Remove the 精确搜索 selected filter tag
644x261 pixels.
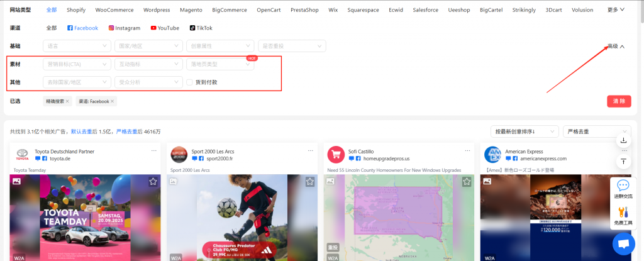pyautogui.click(x=68, y=101)
